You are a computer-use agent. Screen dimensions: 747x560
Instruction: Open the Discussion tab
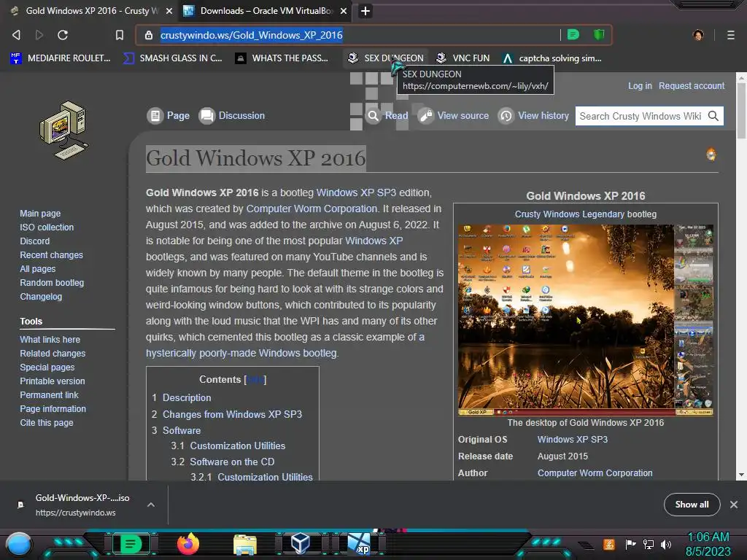tap(231, 116)
